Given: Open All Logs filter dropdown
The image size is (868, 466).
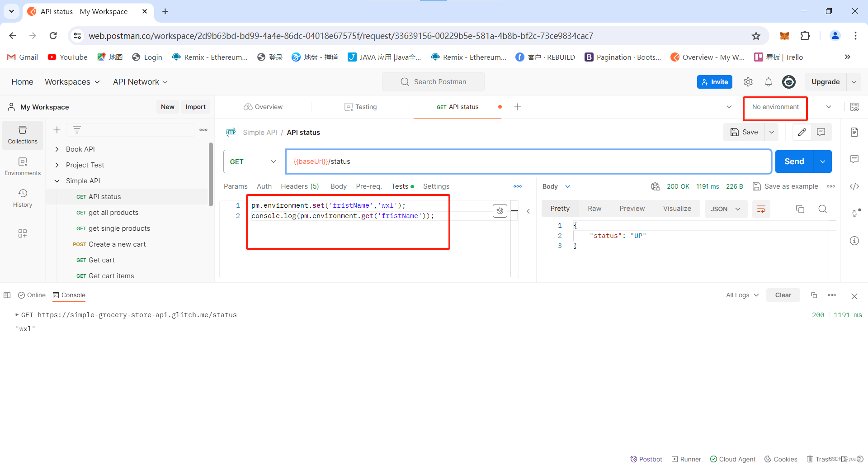Looking at the screenshot, I should point(742,295).
